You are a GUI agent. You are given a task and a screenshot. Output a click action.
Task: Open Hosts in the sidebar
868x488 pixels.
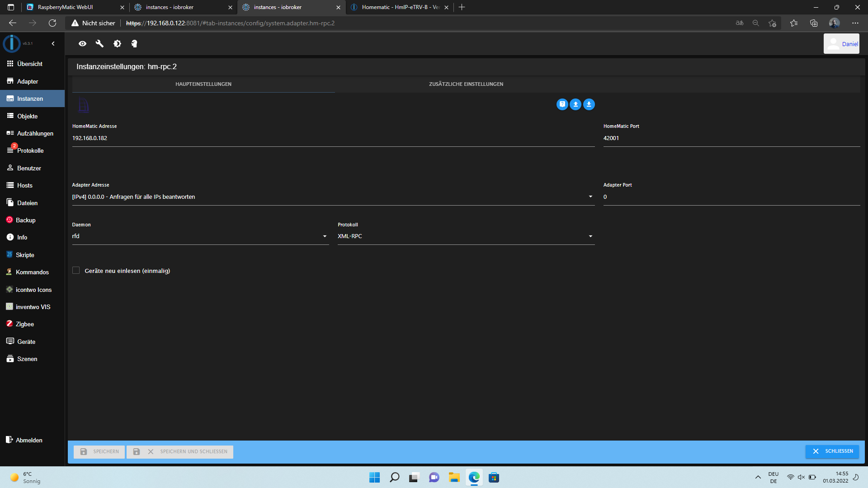coord(32,185)
